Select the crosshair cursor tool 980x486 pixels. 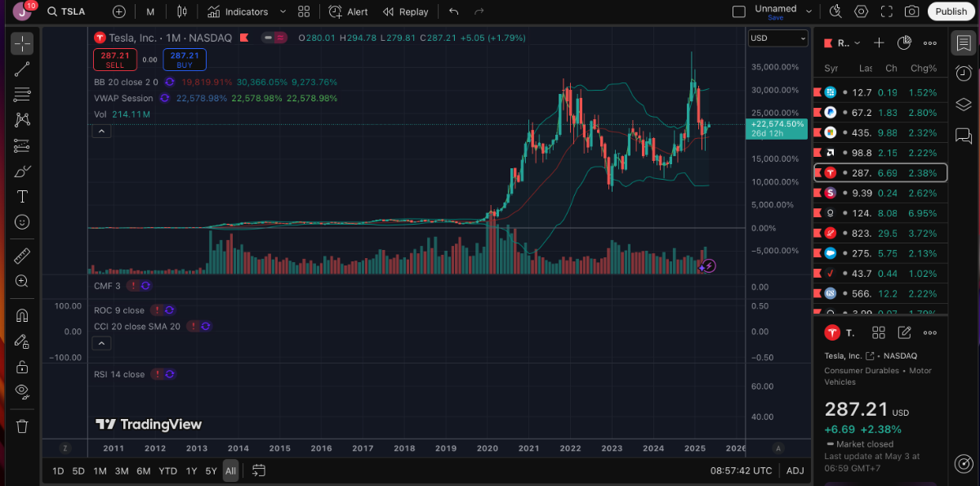pos(22,44)
